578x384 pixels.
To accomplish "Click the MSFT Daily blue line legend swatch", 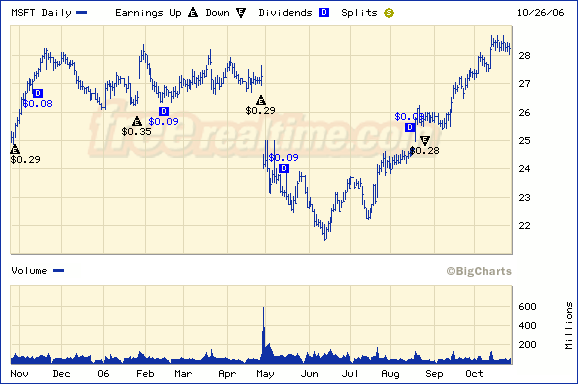I will coord(81,13).
